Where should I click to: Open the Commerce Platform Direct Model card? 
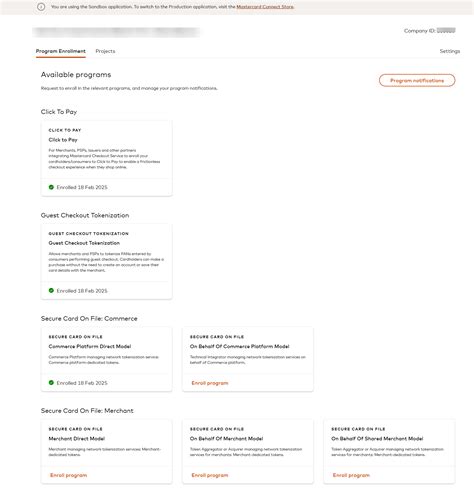[x=106, y=359]
